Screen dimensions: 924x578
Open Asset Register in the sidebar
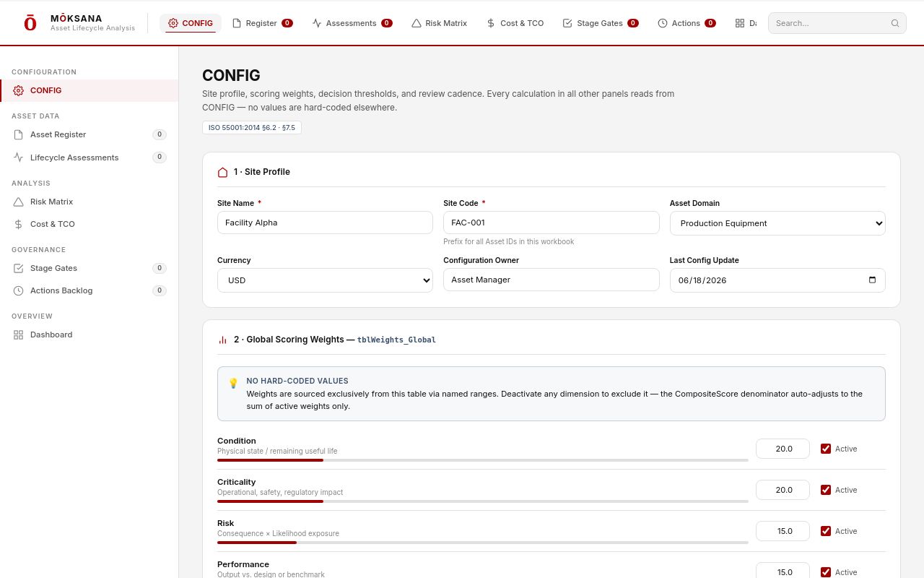tap(90, 134)
